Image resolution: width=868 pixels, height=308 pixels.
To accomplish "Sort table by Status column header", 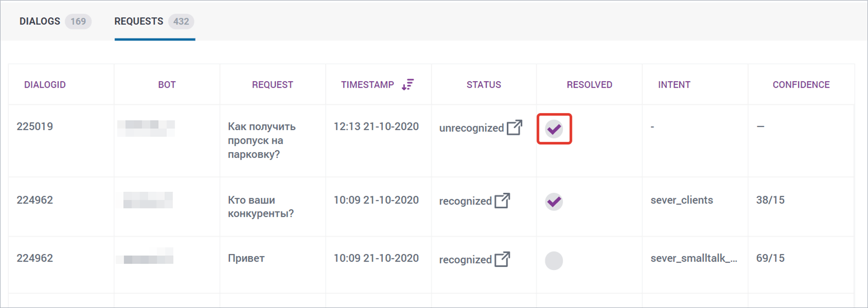I will pos(483,85).
